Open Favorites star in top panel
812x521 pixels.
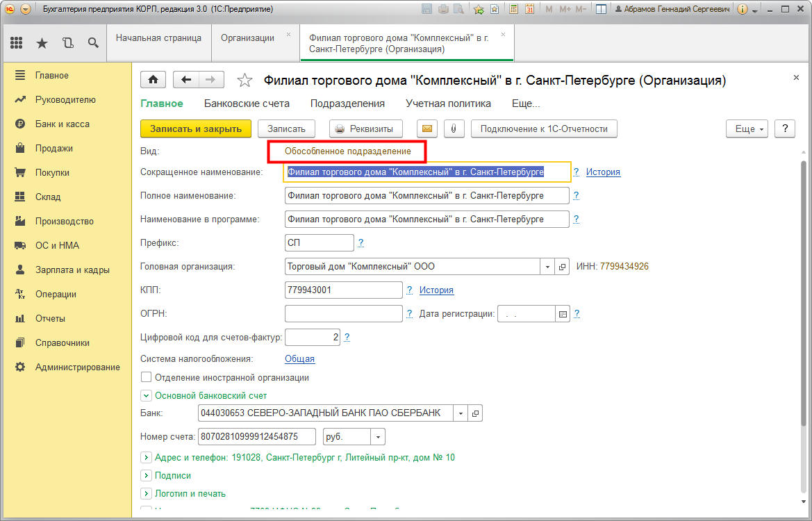coord(42,43)
